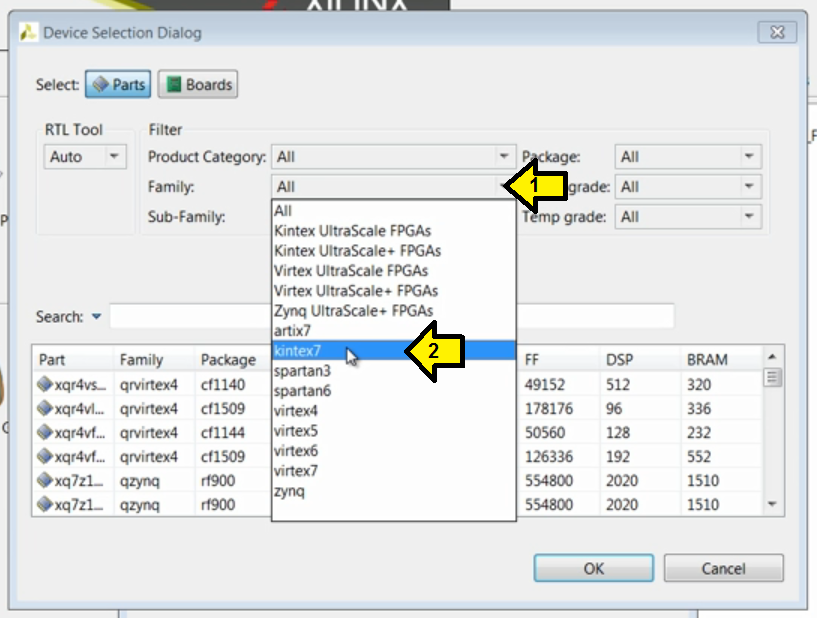Sort by the Package column header
Viewport: 817px width, 618px height.
coord(232,360)
